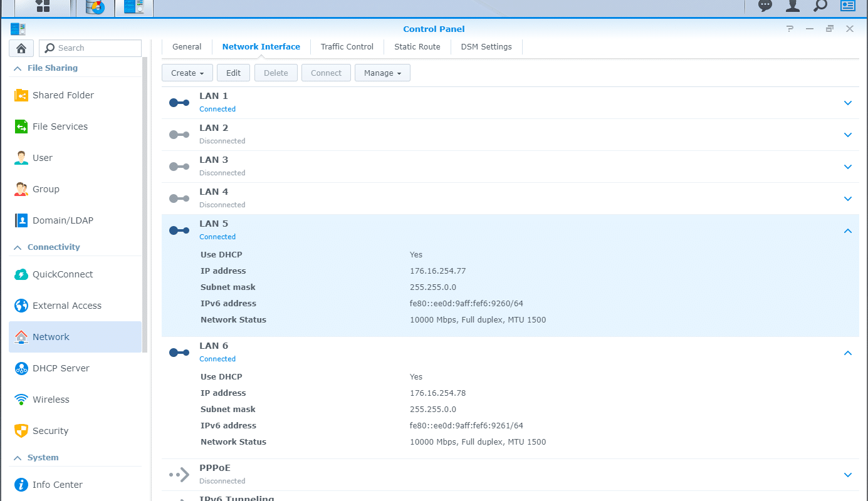
Task: Expand the PPPoE details chevron
Action: pyautogui.click(x=848, y=475)
